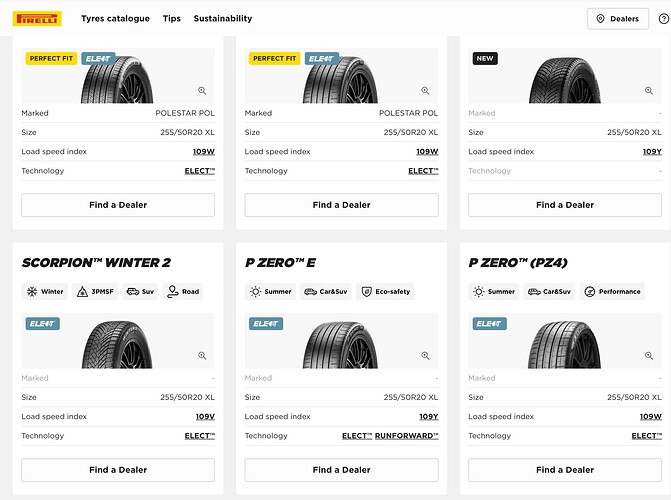Open the 109V load speed index link

click(x=204, y=416)
